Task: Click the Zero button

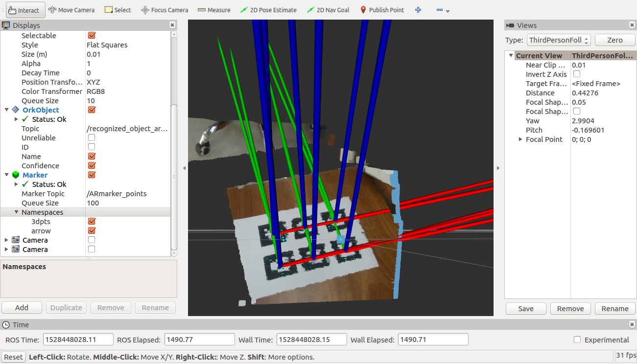Action: click(x=615, y=40)
